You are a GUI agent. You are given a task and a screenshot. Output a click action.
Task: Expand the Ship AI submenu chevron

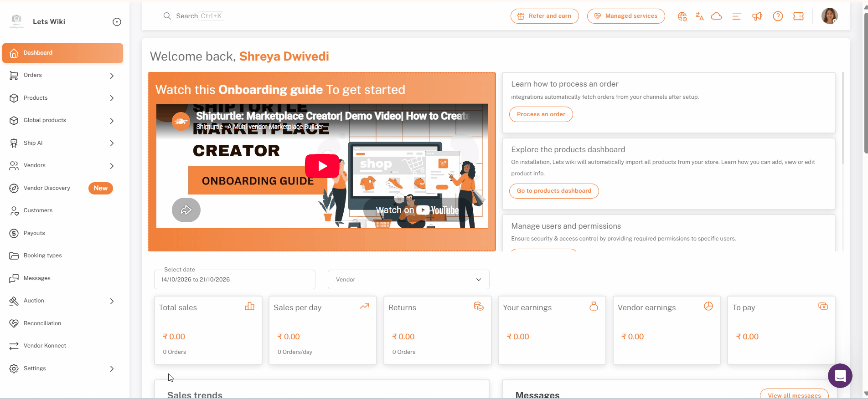click(112, 143)
